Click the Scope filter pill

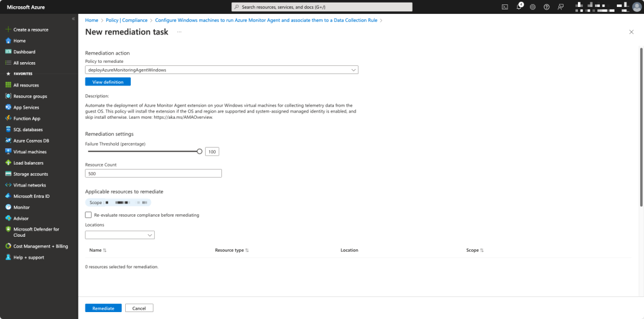point(118,203)
